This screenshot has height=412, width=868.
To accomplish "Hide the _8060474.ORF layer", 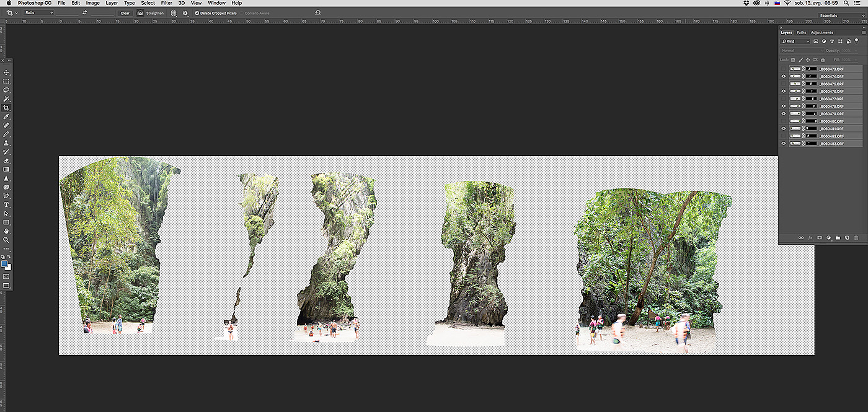I will click(x=784, y=76).
